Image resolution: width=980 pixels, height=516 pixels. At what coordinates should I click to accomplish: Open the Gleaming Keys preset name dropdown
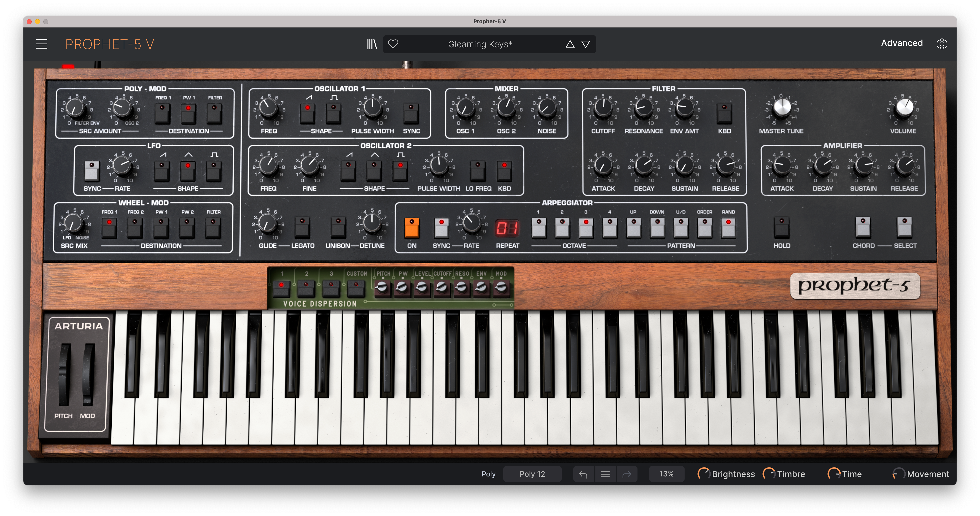(480, 44)
